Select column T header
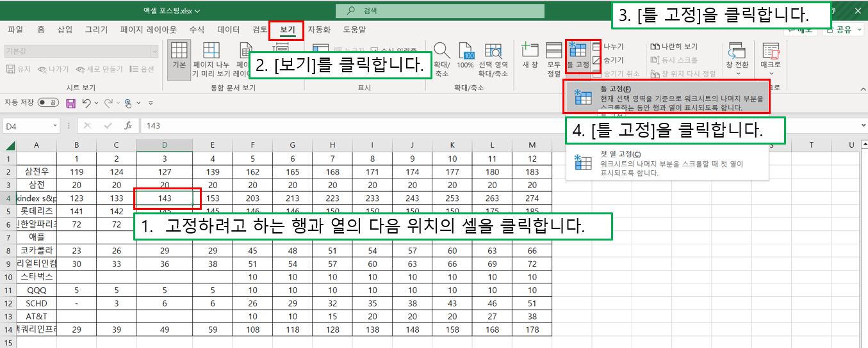 (x=811, y=145)
